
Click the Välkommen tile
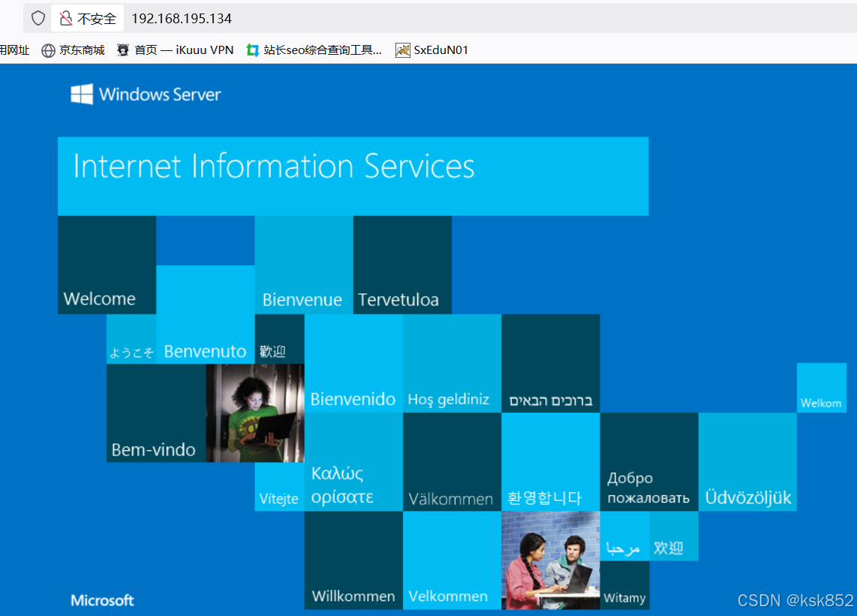tap(452, 462)
